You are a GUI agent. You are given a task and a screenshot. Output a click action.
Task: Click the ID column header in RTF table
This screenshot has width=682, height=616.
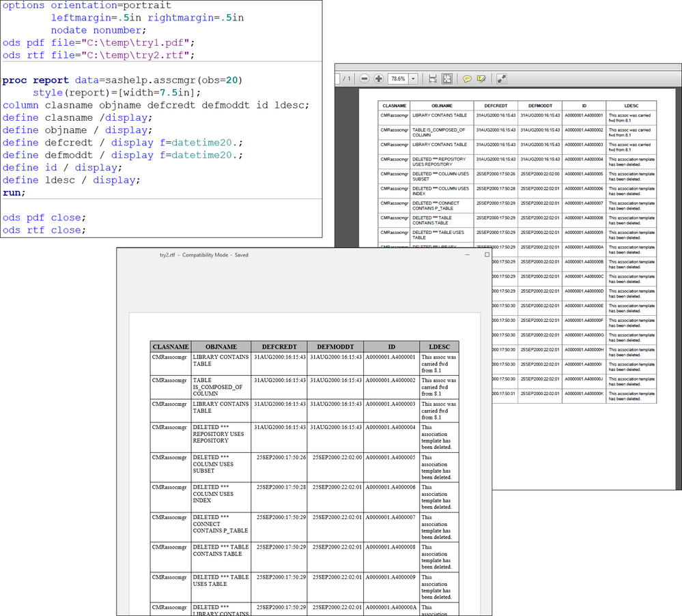point(391,347)
